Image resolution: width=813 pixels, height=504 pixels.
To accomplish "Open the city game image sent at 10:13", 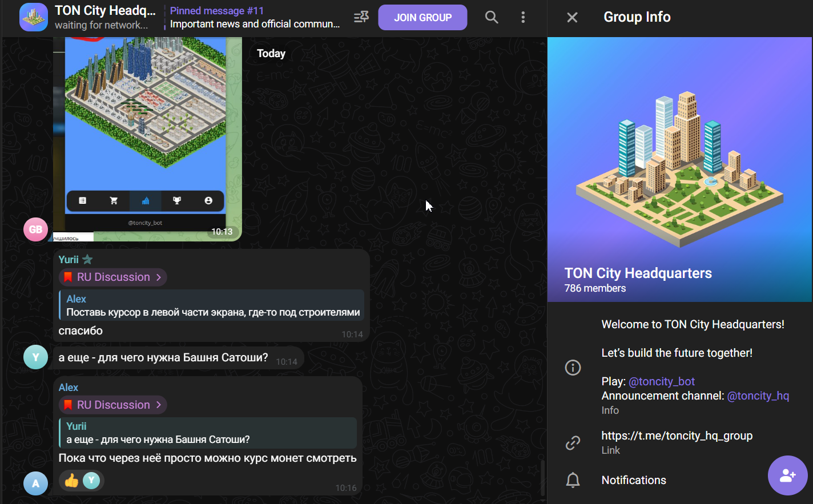I will coord(147,139).
